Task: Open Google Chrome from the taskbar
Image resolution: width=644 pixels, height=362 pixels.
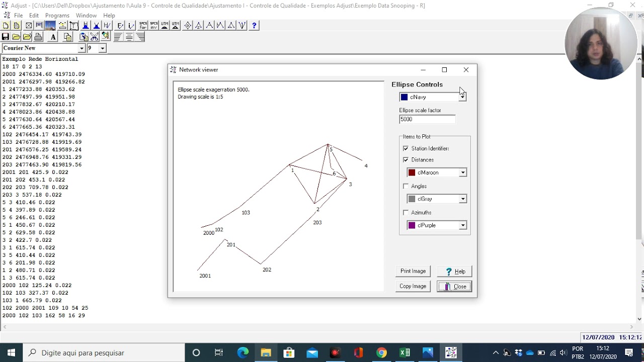Action: tap(381, 352)
